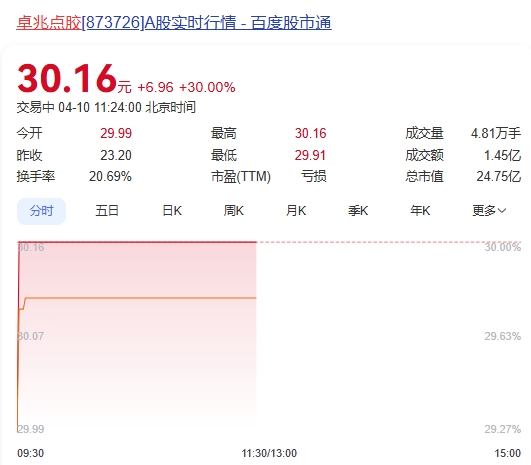Screen dimensions: 531x465
Task: Expand the 更多 dropdown
Action: pyautogui.click(x=489, y=211)
